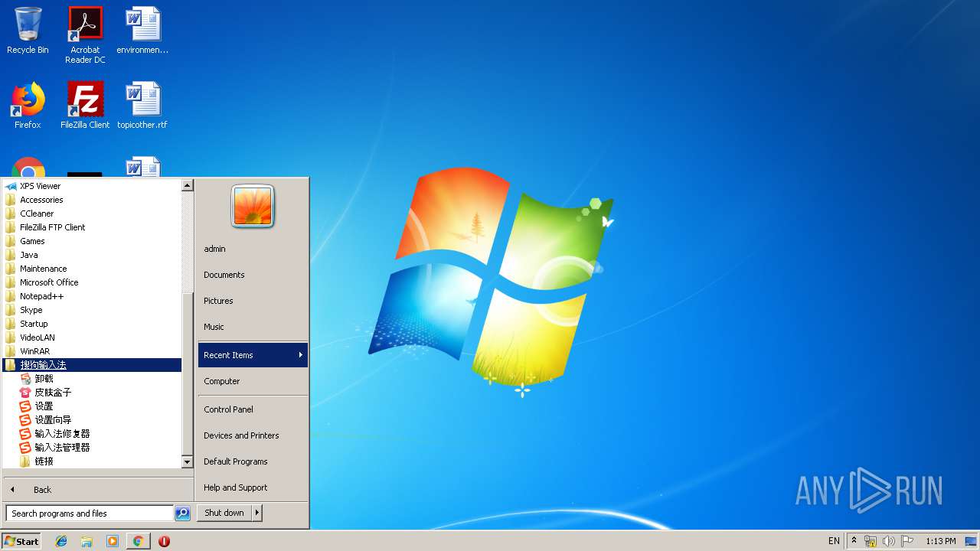Open the network tray icon
The width and height of the screenshot is (980, 551).
click(871, 541)
